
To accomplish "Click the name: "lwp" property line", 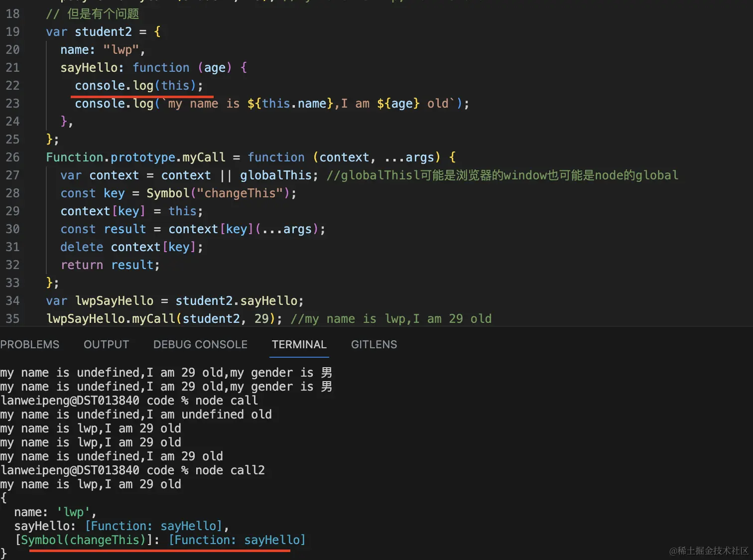I will click(x=103, y=50).
